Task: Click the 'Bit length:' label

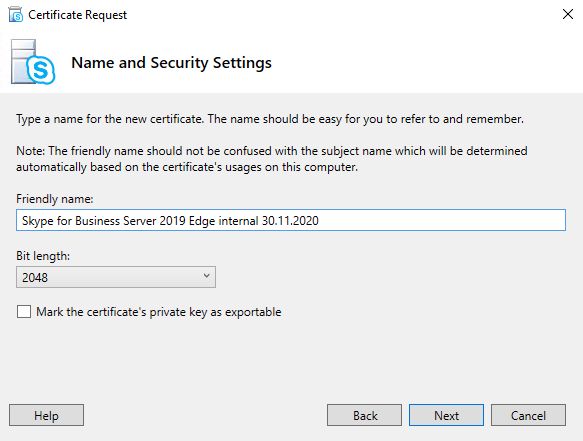Action: [43, 256]
